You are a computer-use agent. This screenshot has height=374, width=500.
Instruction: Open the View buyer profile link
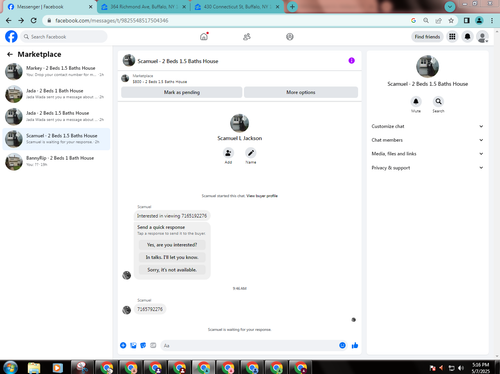(262, 196)
